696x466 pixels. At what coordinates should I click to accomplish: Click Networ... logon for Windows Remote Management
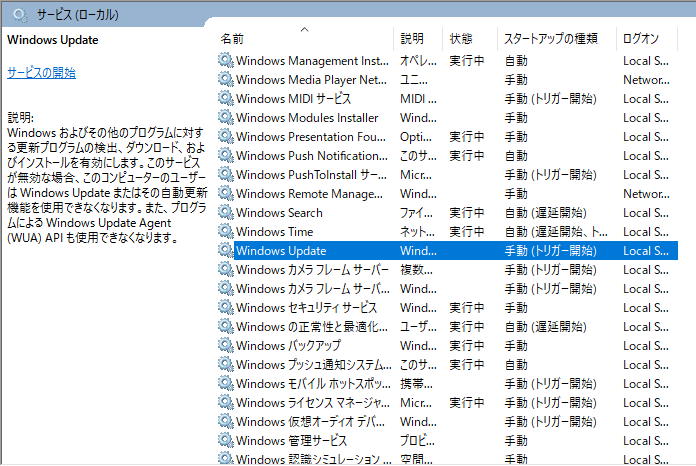[646, 194]
